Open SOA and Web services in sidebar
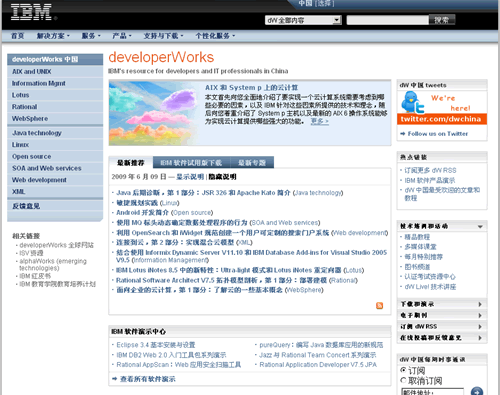Image resolution: width=500 pixels, height=395 pixels. pos(55,168)
